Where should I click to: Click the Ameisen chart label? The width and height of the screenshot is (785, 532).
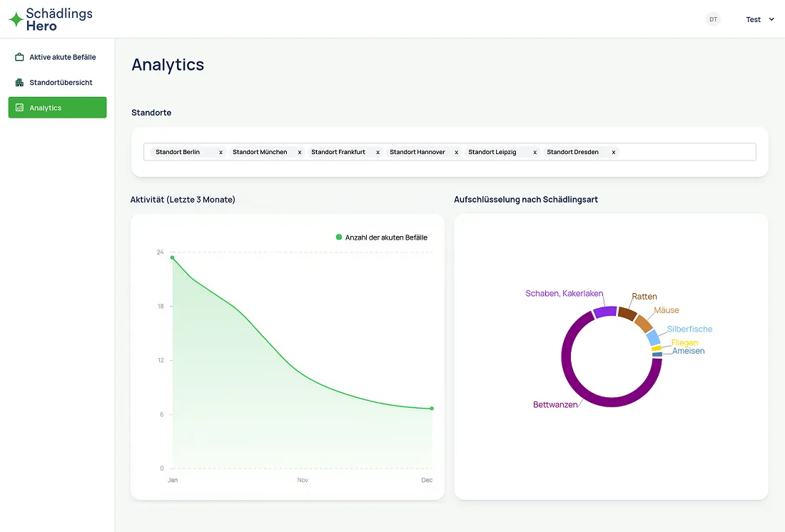point(689,351)
